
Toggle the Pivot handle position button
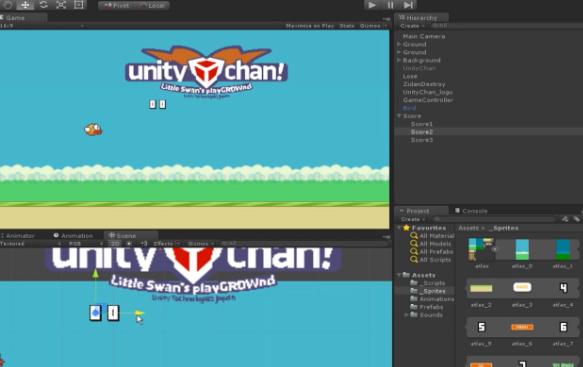[116, 6]
